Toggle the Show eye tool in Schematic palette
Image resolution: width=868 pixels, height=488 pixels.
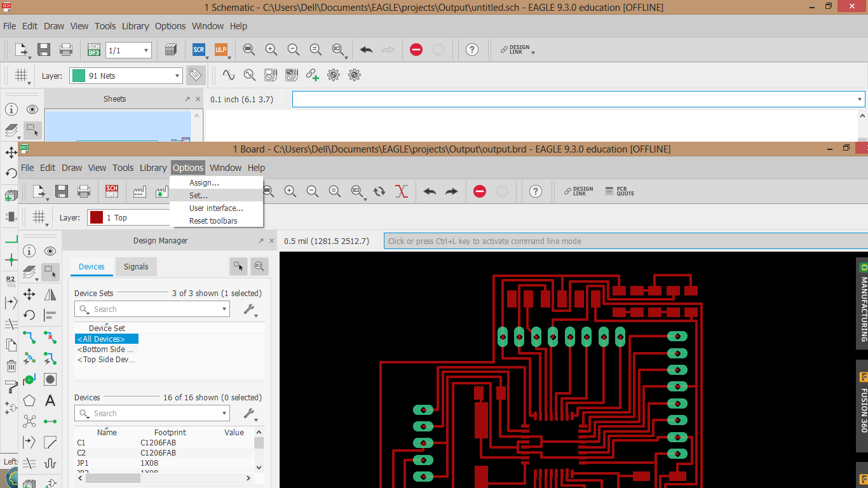coord(32,109)
